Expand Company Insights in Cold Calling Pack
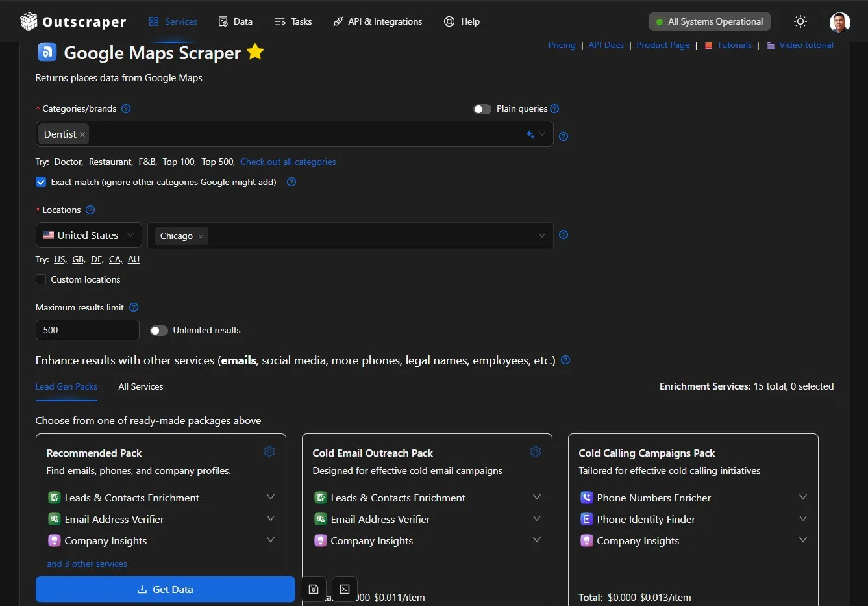This screenshot has width=868, height=606. (x=803, y=540)
